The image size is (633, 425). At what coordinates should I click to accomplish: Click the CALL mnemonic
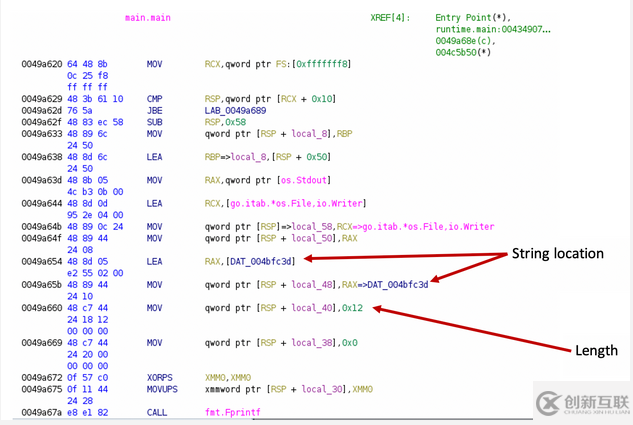point(157,412)
